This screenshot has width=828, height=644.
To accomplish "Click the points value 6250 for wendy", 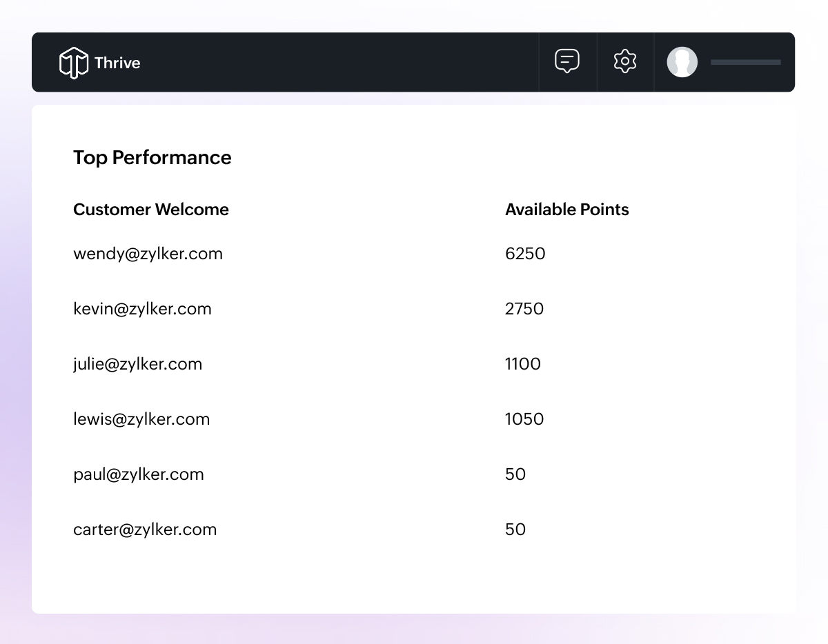I will point(525,253).
